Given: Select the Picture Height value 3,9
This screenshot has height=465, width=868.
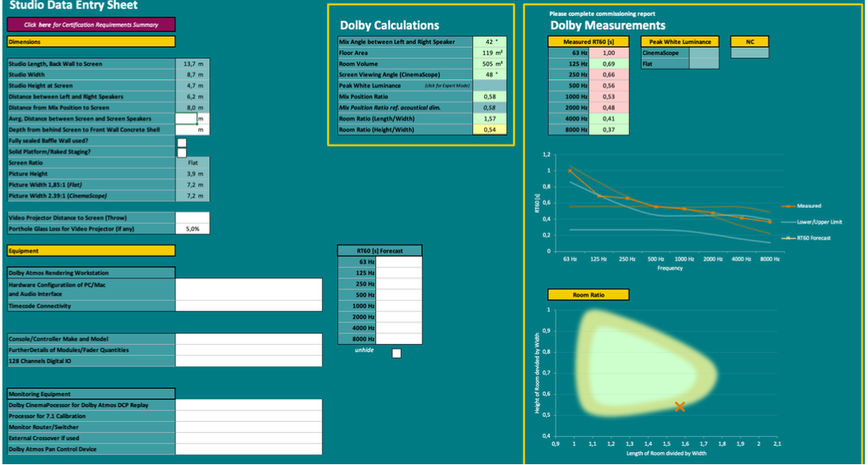Looking at the screenshot, I should click(192, 174).
